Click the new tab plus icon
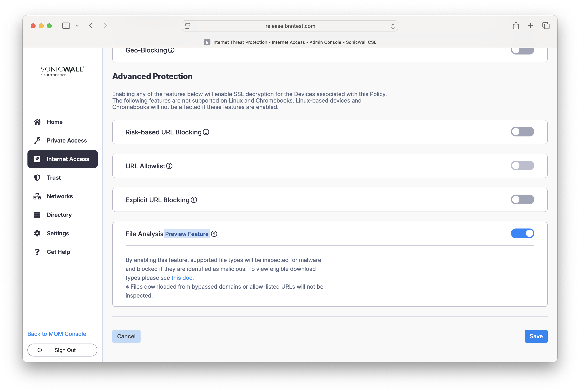 pos(531,26)
